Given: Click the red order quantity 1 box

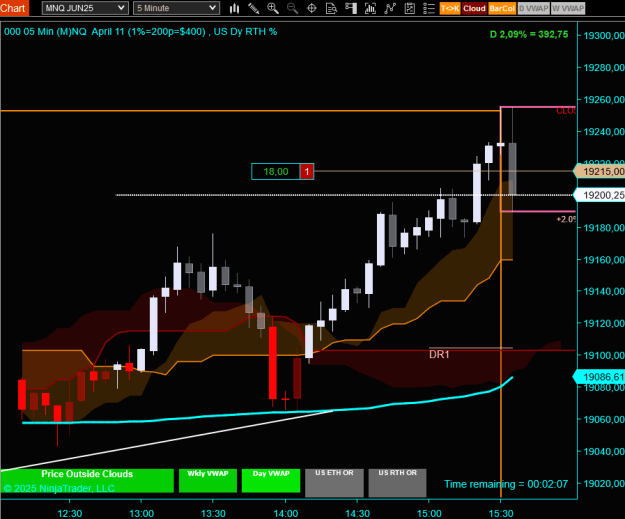Looking at the screenshot, I should (x=307, y=171).
